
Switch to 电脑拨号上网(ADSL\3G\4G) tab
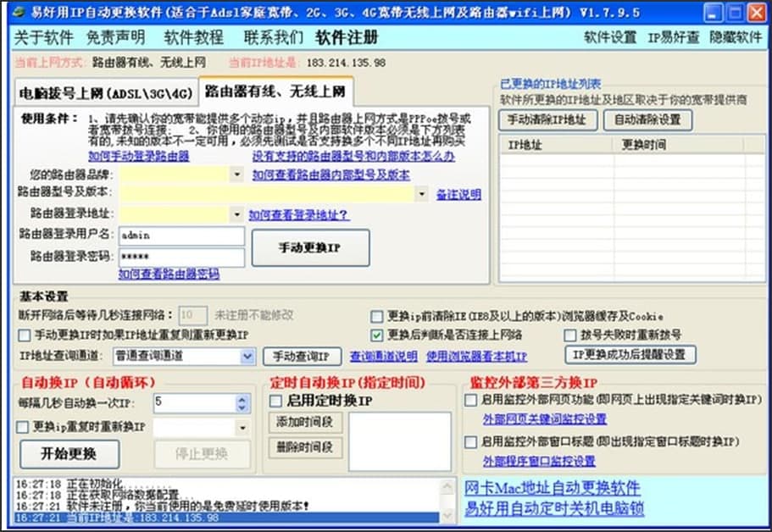pyautogui.click(x=106, y=93)
